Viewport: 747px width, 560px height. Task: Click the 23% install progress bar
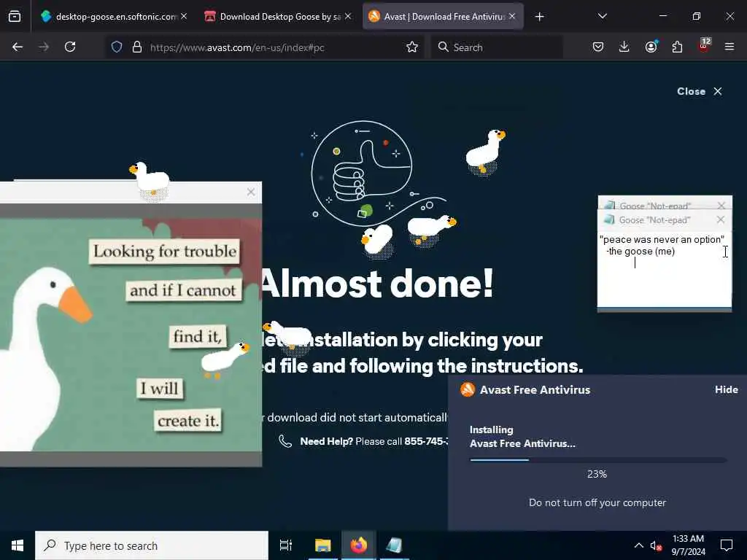(598, 460)
